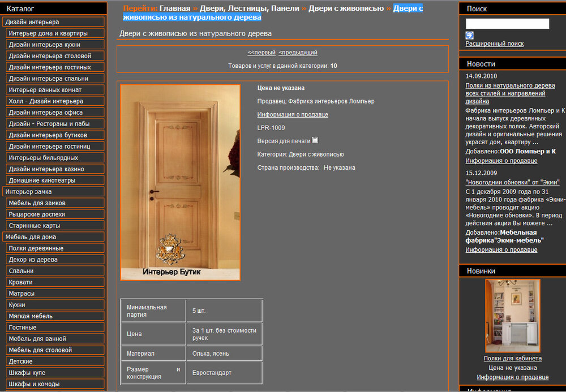Viewport: 566px width, 392px height.
Task: Open Полки для кабинета link
Action: [x=513, y=358]
